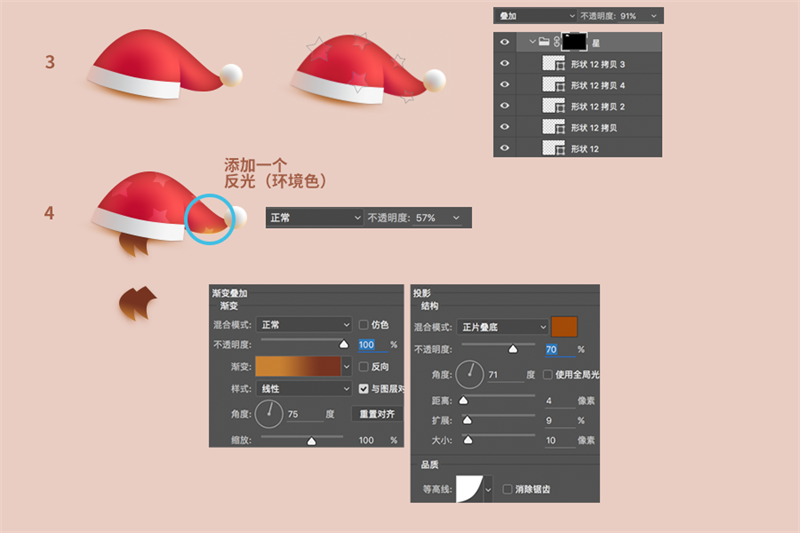Check 使用全局光 global light option
800x533 pixels.
(x=547, y=374)
